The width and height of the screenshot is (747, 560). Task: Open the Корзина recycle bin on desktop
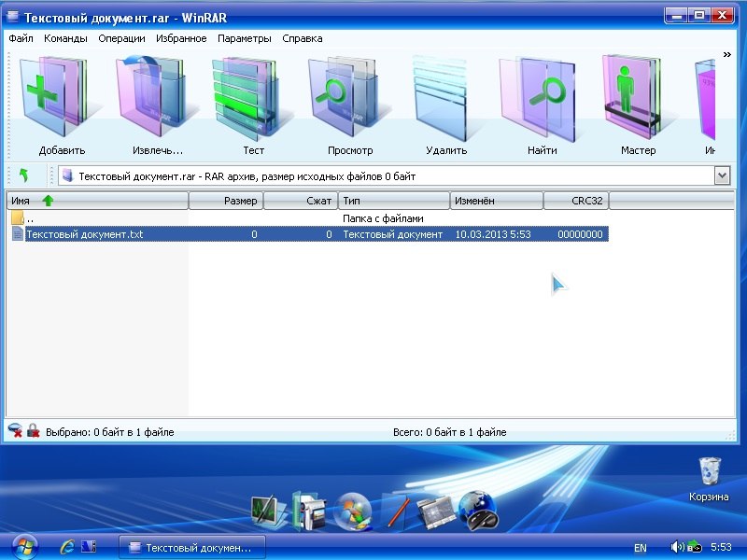pyautogui.click(x=709, y=479)
